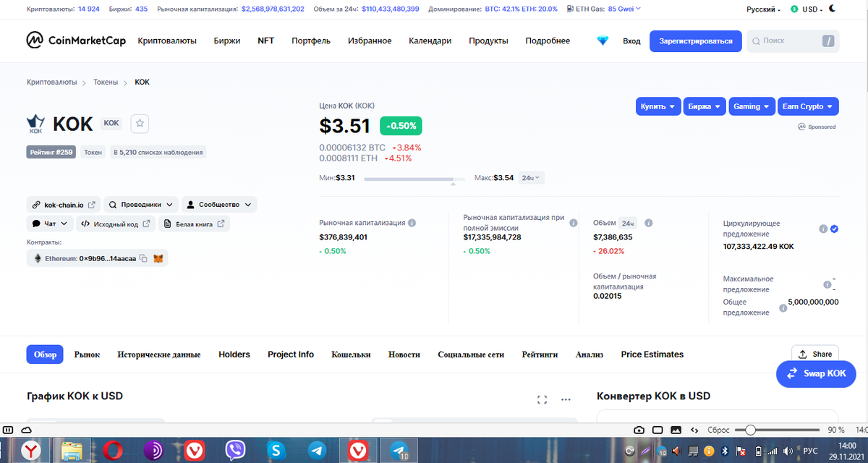Open chart more options ellipsis

566,399
